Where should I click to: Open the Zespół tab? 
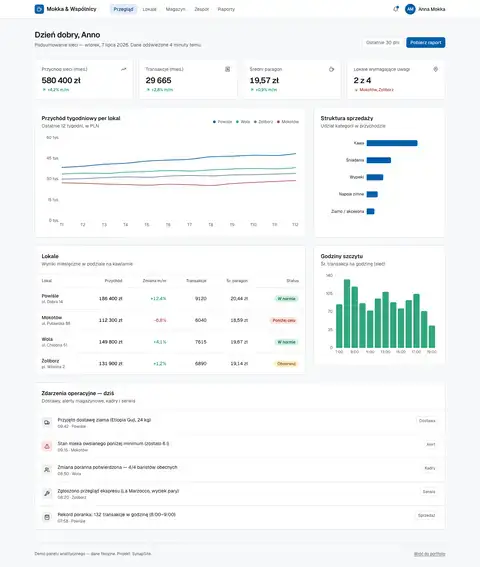(201, 9)
